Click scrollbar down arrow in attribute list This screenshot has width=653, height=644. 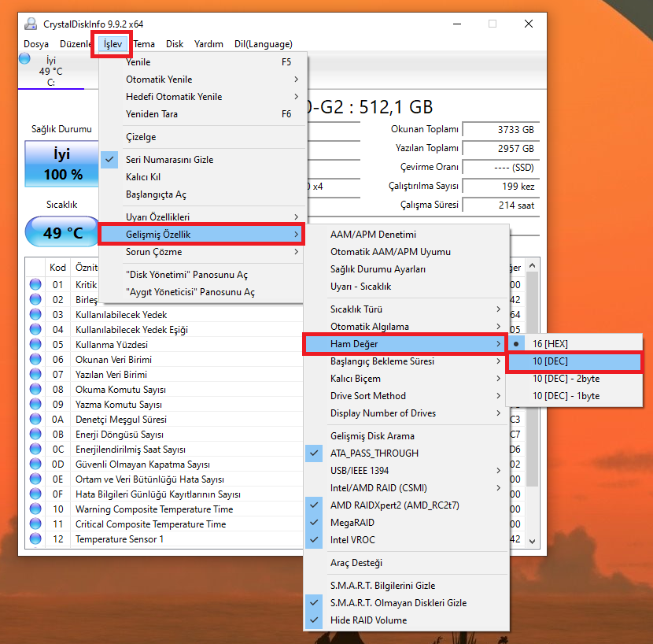[532, 541]
